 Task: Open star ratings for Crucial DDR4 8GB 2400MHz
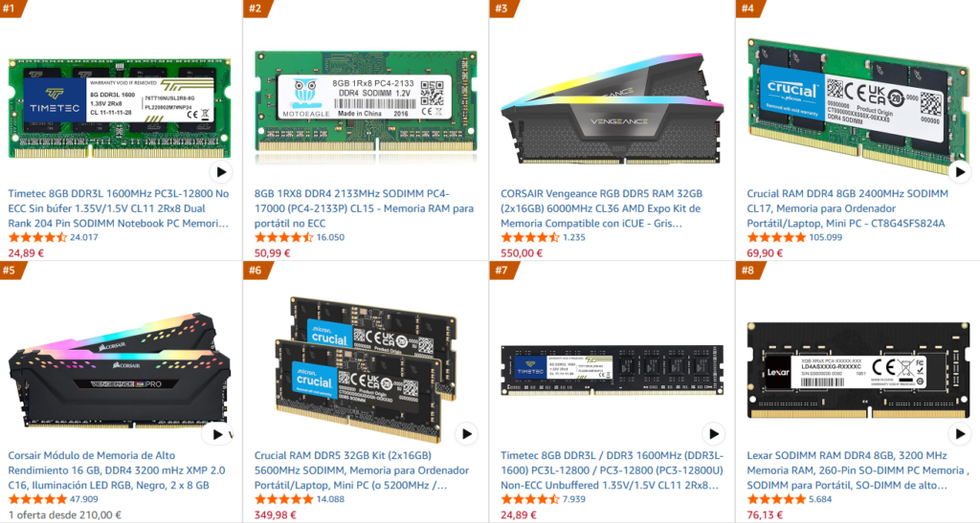(x=776, y=238)
